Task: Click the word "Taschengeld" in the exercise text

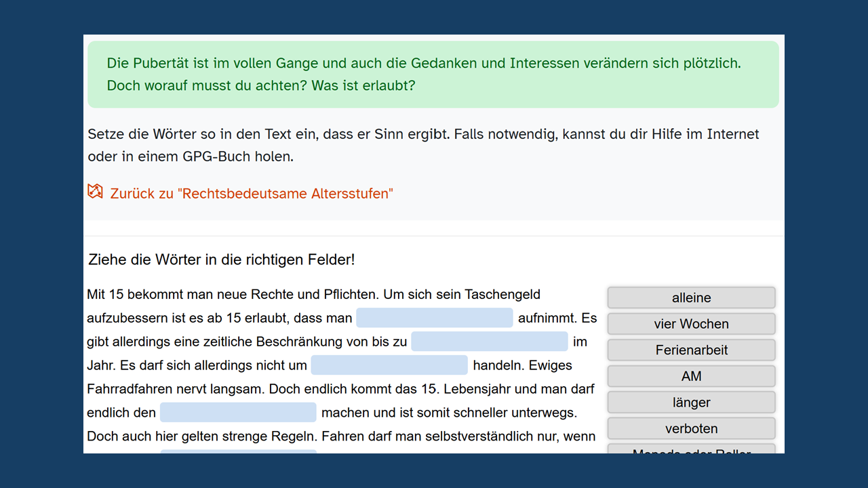Action: point(501,295)
